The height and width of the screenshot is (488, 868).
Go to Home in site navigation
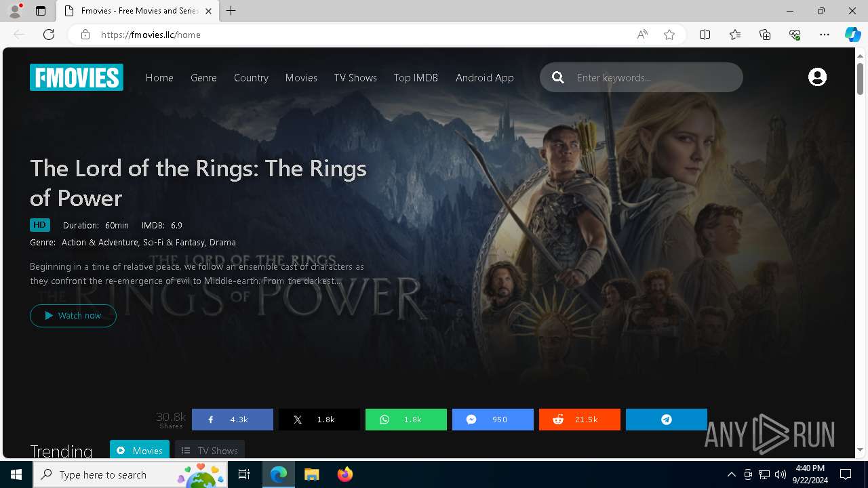159,78
